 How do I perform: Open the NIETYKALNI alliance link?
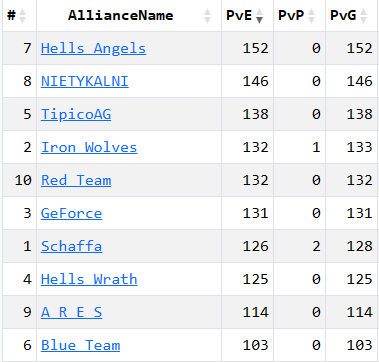[x=85, y=81]
